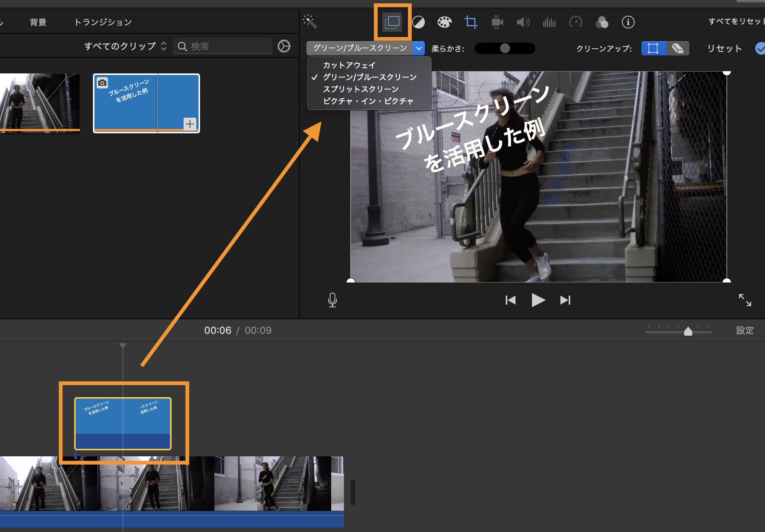This screenshot has width=765, height=532.
Task: Click the timeline zoom slider handle
Action: coord(688,331)
